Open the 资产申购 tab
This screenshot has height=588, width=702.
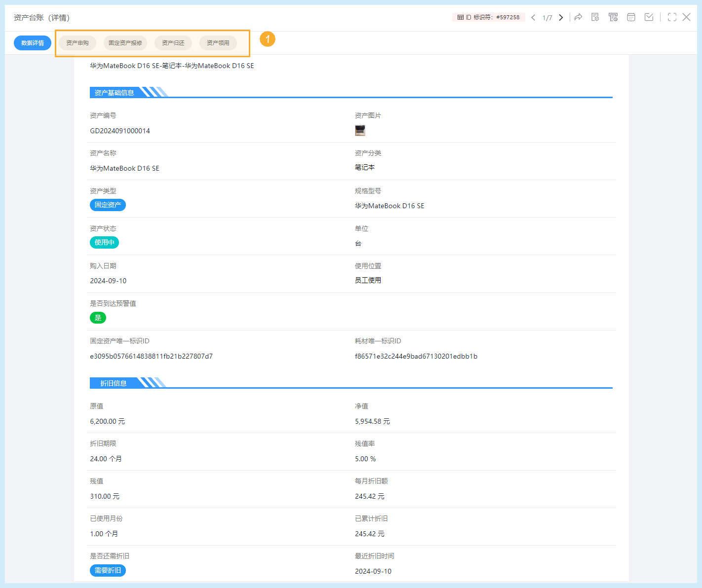pos(77,43)
